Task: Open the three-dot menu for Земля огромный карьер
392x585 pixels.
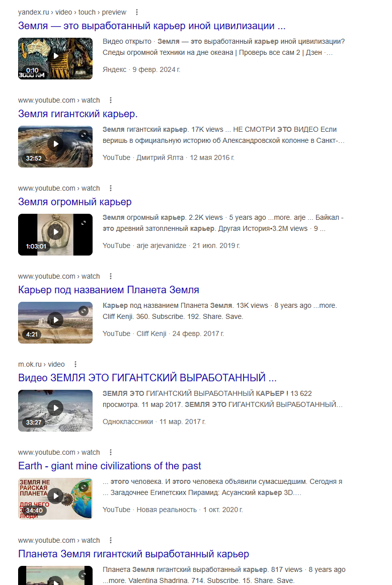Action: (111, 189)
